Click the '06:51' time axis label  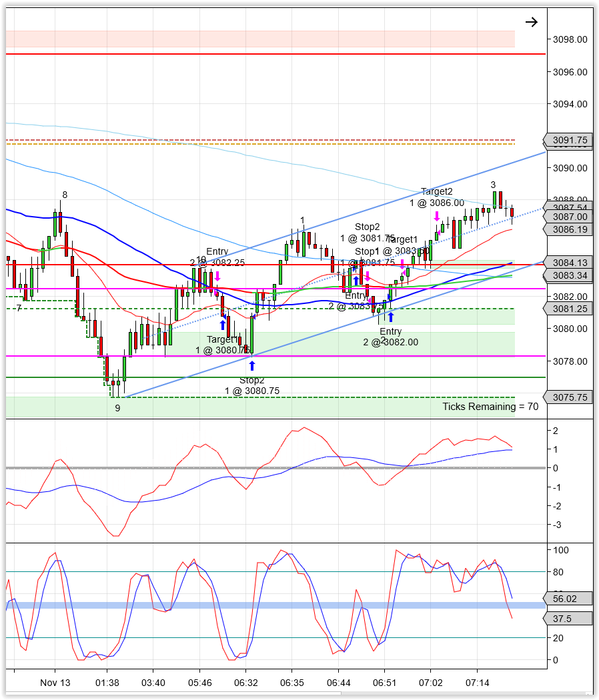pyautogui.click(x=385, y=683)
